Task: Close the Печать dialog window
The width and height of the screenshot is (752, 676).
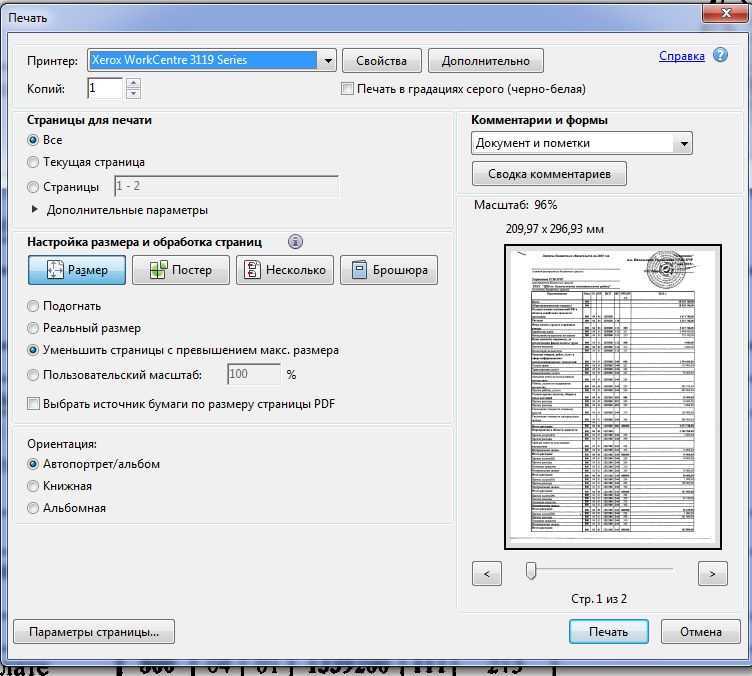Action: click(x=726, y=12)
